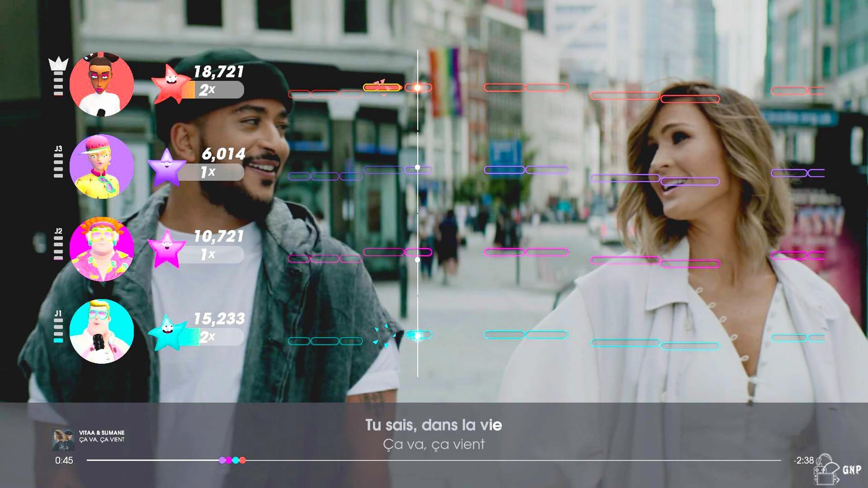This screenshot has width=868, height=488.
Task: Click the elapsed time 0:45 label
Action: coord(64,460)
